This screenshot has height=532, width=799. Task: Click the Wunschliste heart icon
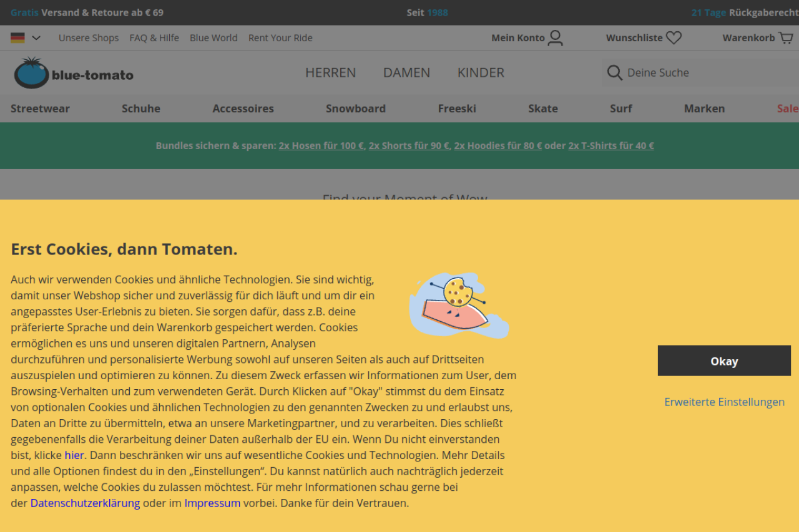[x=674, y=38]
